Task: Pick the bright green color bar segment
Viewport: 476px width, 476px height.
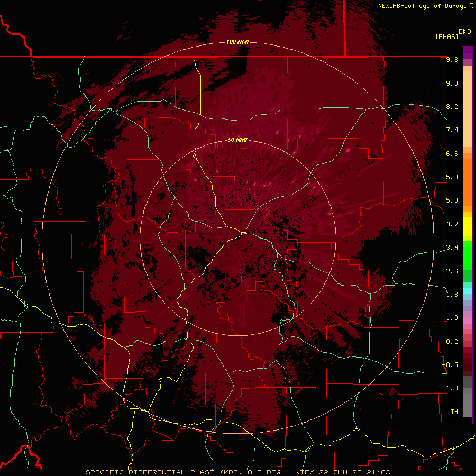Action: (x=467, y=255)
